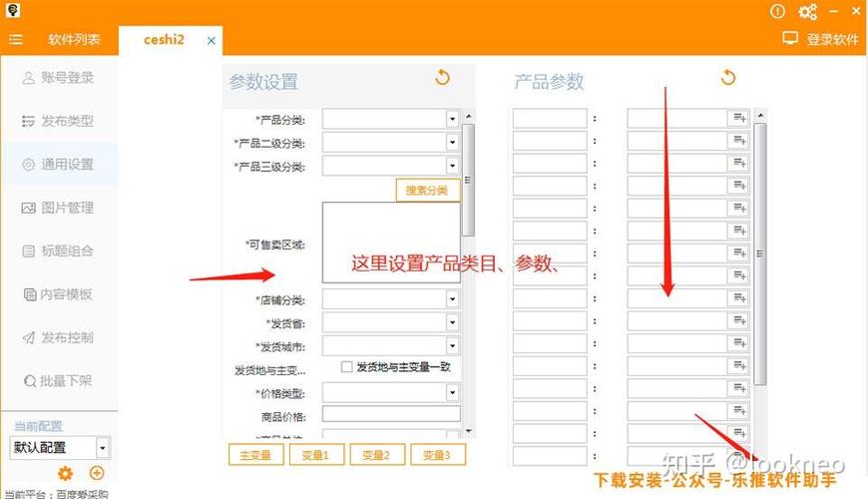Refresh the 产品参数 panel
The height and width of the screenshot is (499, 868).
(728, 77)
